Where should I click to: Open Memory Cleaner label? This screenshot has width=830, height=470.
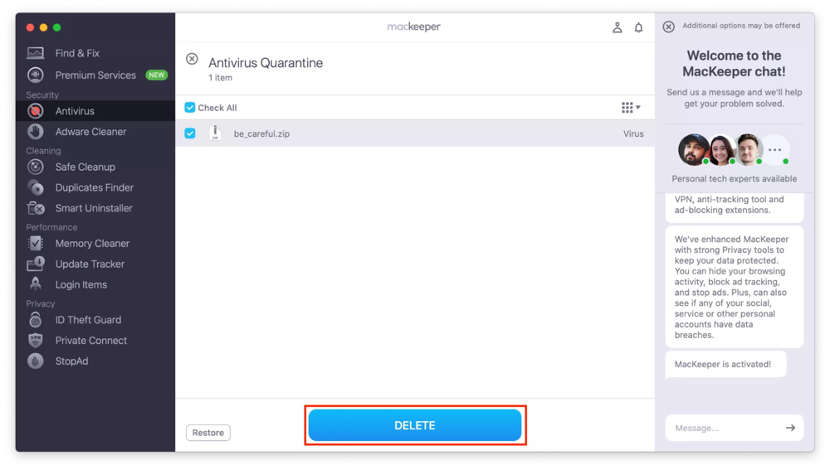pos(92,243)
